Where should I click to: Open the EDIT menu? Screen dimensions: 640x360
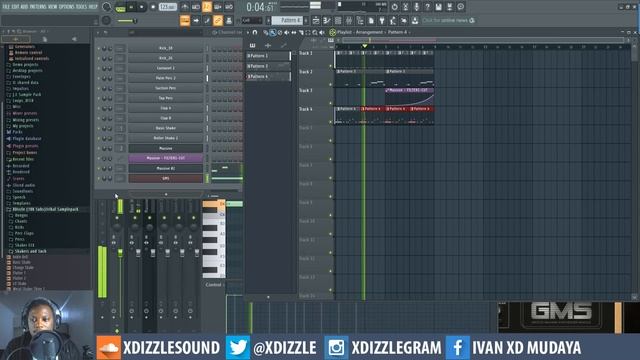coord(16,7)
